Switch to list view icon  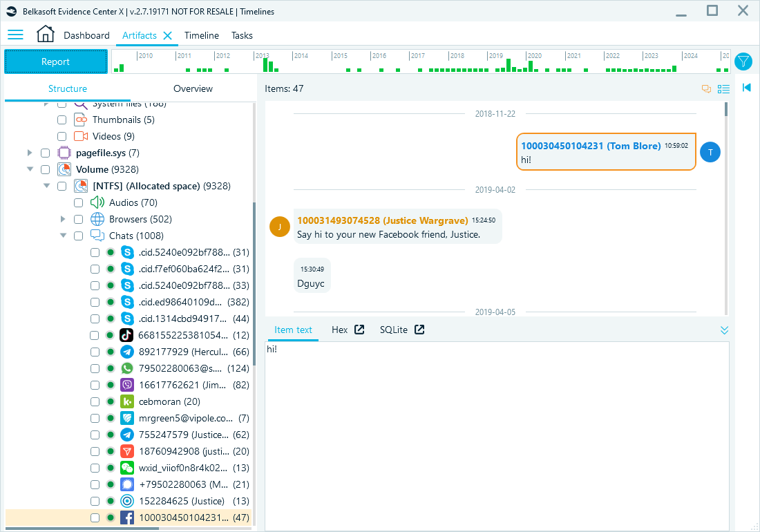pos(723,88)
